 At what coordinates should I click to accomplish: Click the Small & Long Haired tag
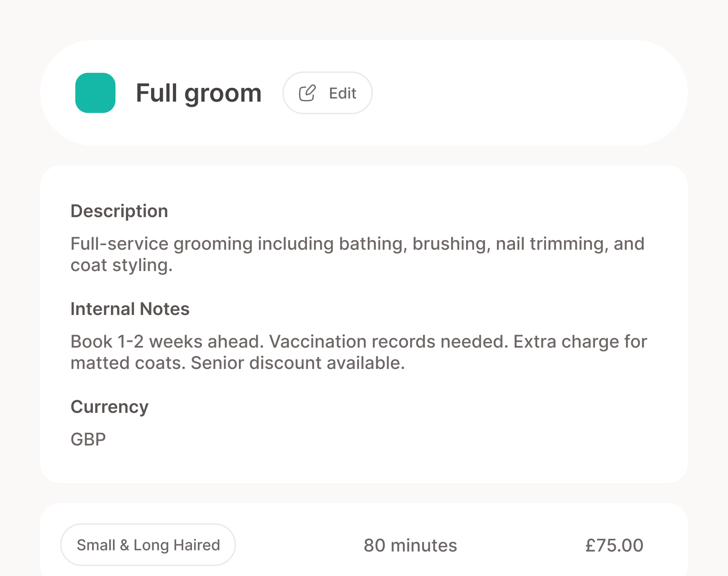tap(148, 545)
